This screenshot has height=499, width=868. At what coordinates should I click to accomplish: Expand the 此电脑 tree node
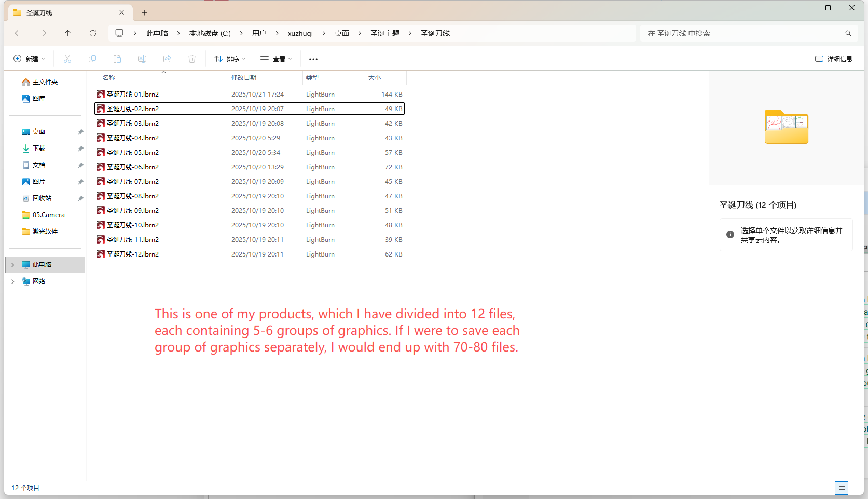point(13,265)
